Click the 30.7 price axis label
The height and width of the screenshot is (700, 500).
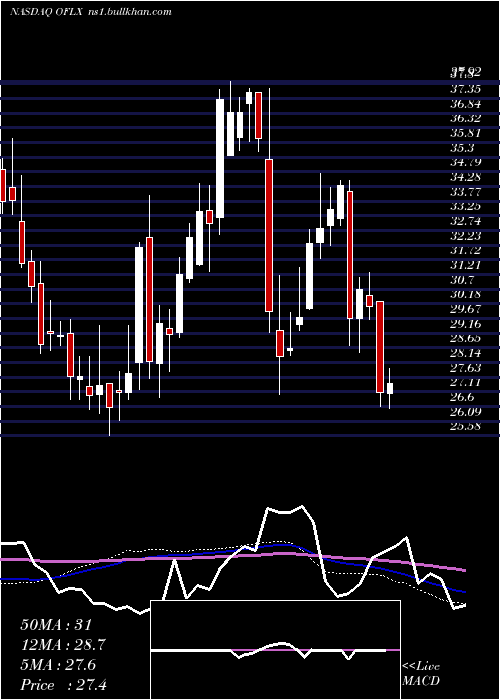[462, 280]
